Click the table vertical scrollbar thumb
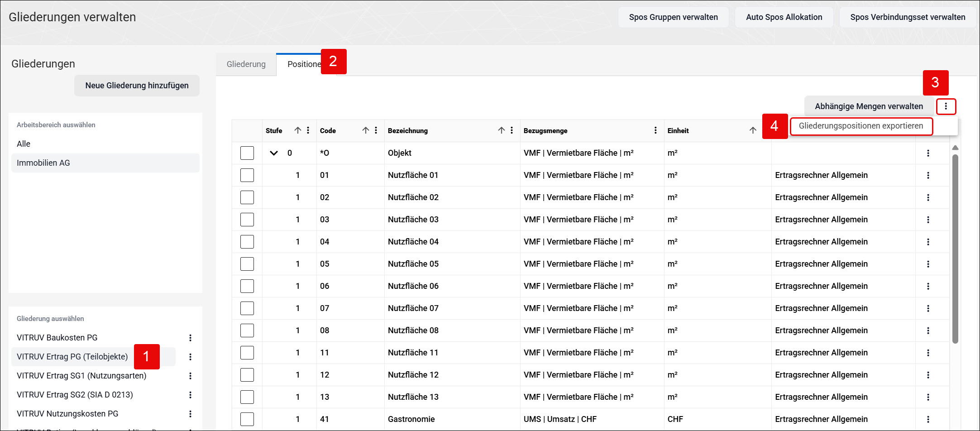 [955, 249]
